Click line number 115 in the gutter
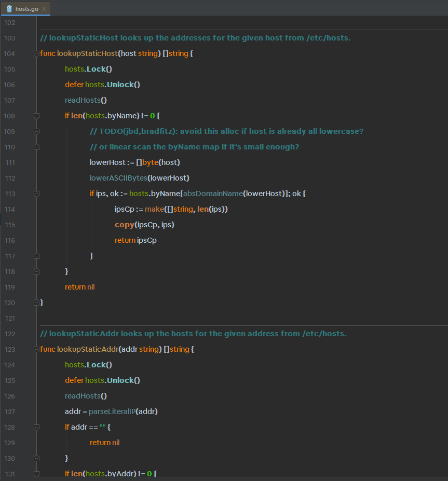Viewport: 448px width, 481px height. tap(9, 225)
